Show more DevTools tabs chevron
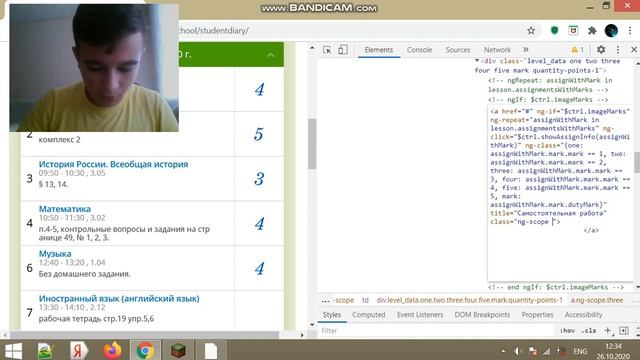640x360 pixels. [x=526, y=49]
